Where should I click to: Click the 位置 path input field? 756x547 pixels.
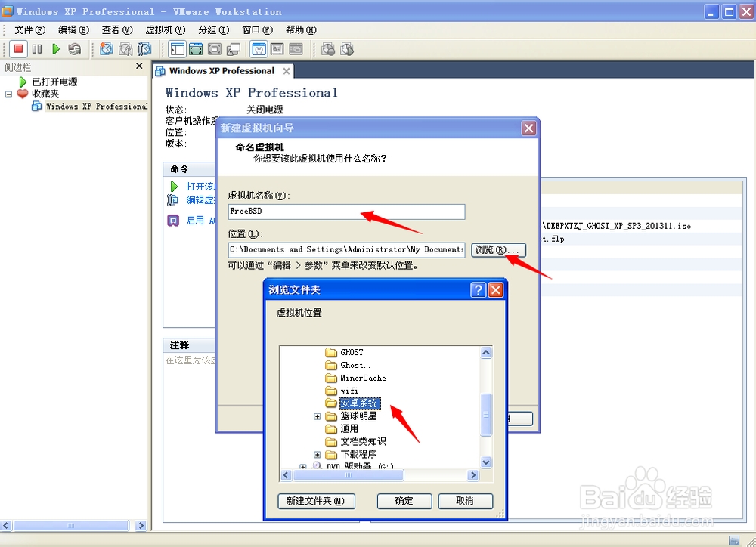click(x=347, y=249)
